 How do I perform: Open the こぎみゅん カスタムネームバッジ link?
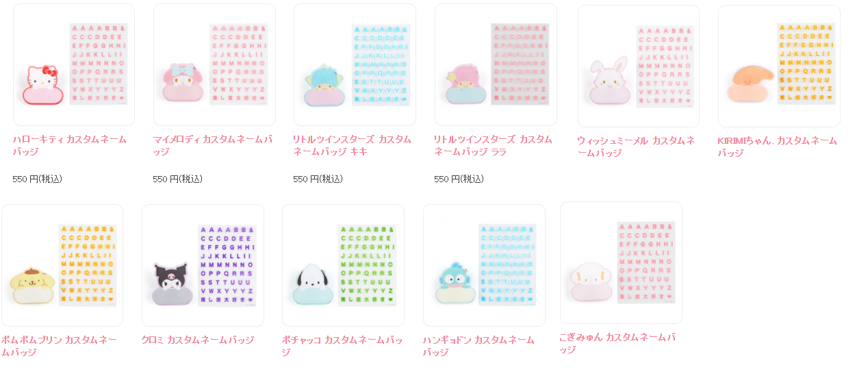(x=617, y=343)
